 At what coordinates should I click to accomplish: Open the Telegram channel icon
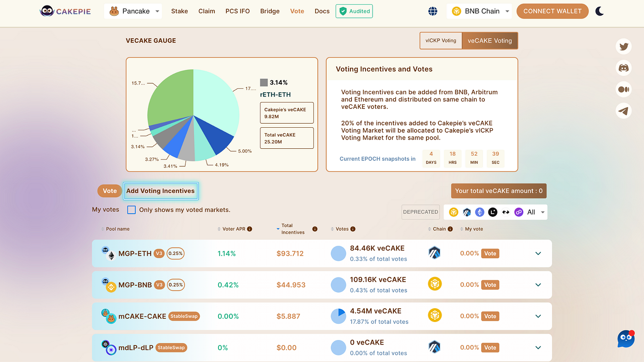tap(624, 111)
